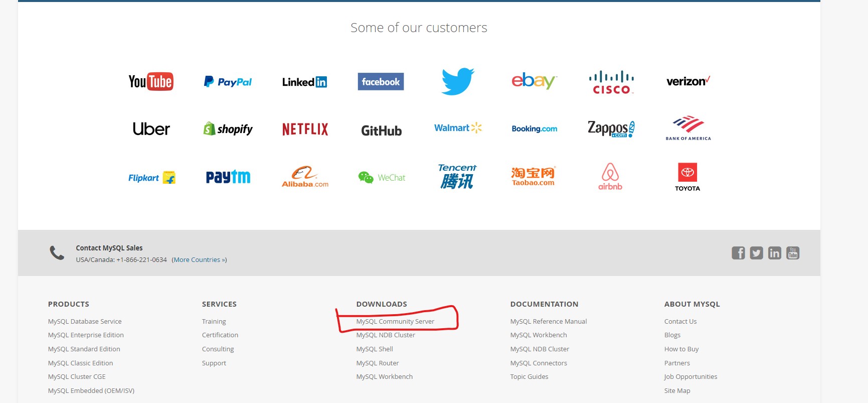Click the Booking.com customer logo
The height and width of the screenshot is (403, 868).
(534, 128)
